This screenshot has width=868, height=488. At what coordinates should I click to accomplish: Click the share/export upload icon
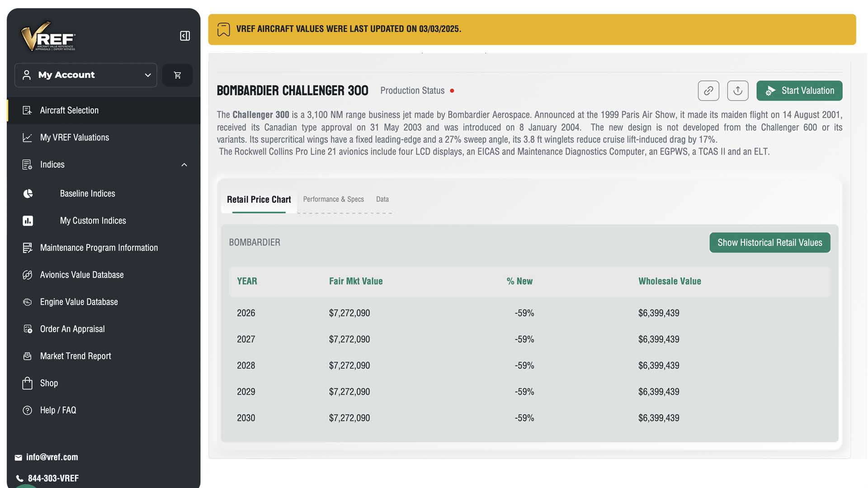point(738,90)
